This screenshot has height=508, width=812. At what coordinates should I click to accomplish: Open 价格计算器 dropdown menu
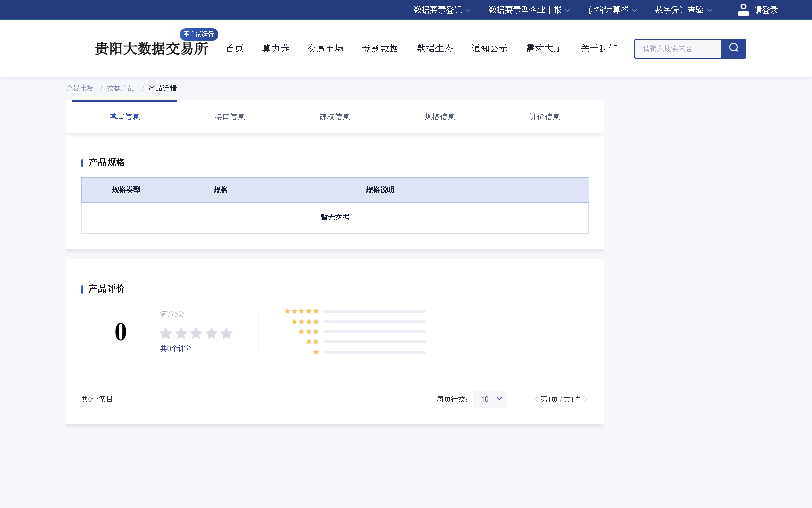click(x=613, y=10)
